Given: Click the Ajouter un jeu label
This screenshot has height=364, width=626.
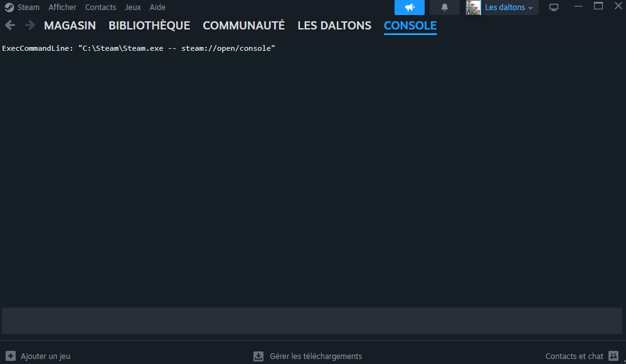Looking at the screenshot, I should (x=46, y=356).
